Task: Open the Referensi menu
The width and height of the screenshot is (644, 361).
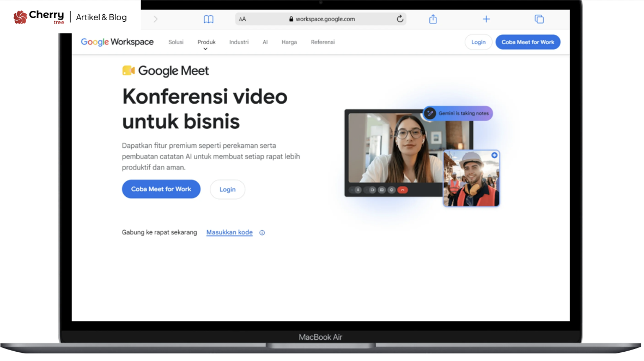Action: (x=323, y=42)
